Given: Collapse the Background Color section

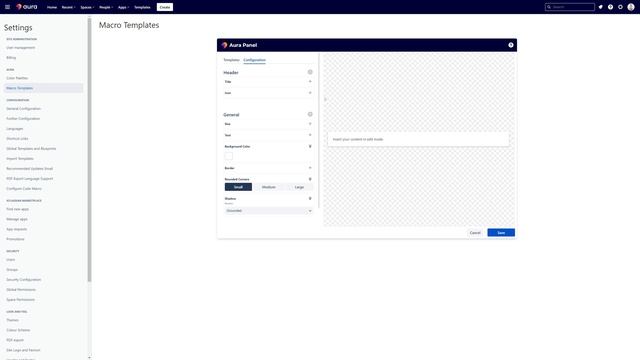Looking at the screenshot, I should (x=310, y=146).
